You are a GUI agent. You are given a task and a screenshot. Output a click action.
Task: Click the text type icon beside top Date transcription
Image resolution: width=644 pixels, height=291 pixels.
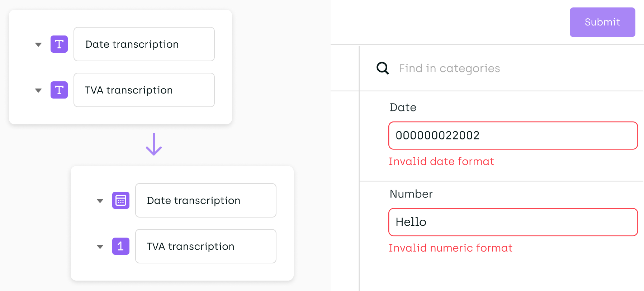[59, 44]
